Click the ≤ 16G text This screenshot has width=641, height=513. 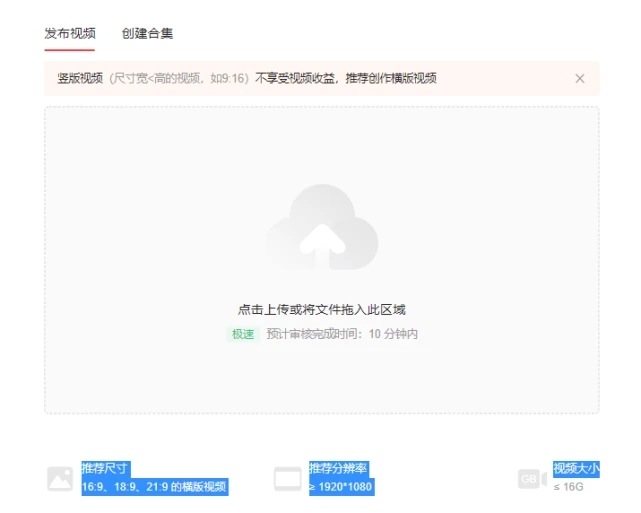click(x=568, y=487)
